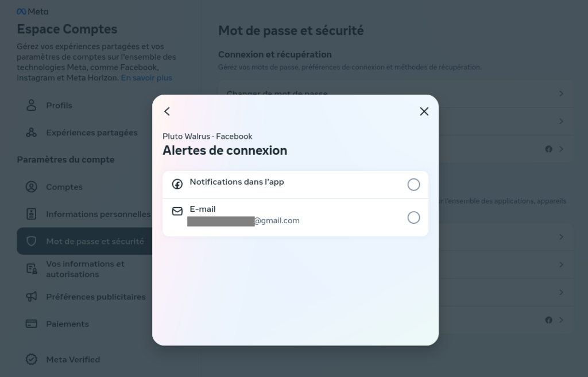Open Vos informations et autorisations

(85, 269)
